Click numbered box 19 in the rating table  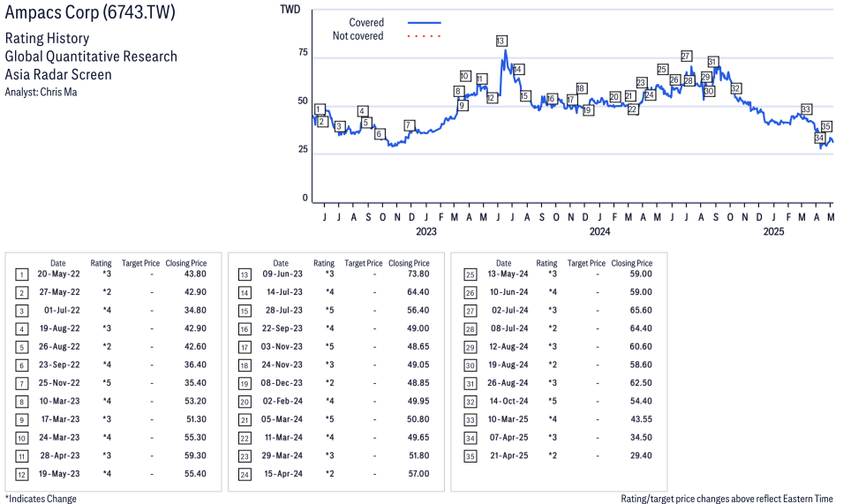click(245, 384)
